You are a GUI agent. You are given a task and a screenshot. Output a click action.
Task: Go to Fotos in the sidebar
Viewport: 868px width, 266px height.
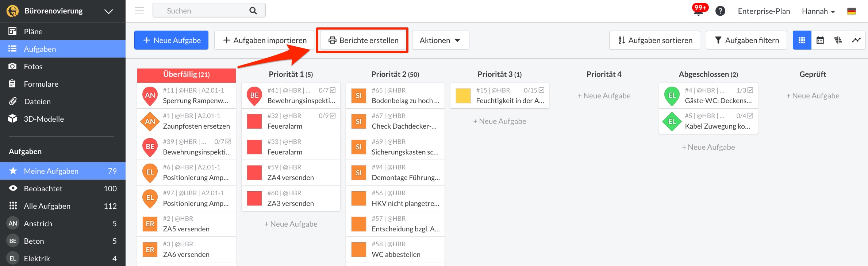[33, 66]
